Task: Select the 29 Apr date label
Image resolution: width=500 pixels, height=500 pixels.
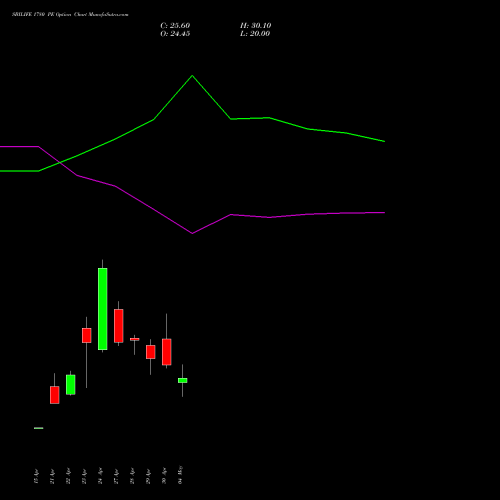Action: click(148, 476)
